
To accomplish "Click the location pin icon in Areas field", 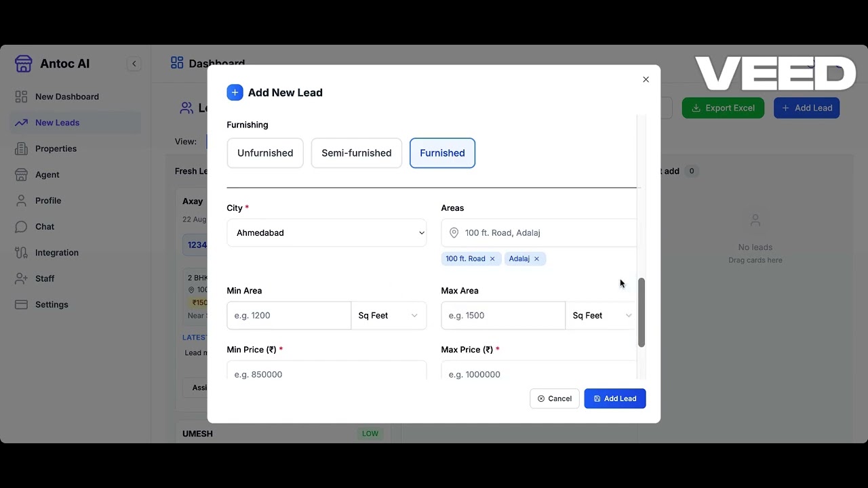I will 454,232.
